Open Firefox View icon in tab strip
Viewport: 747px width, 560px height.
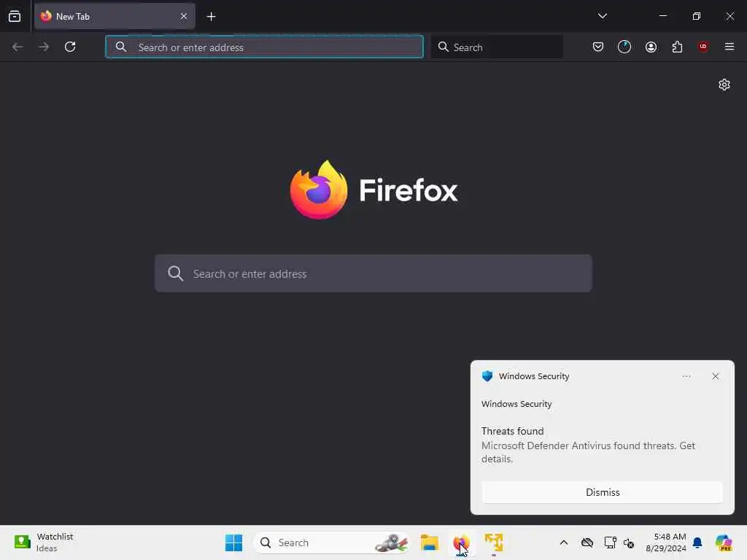(x=15, y=16)
